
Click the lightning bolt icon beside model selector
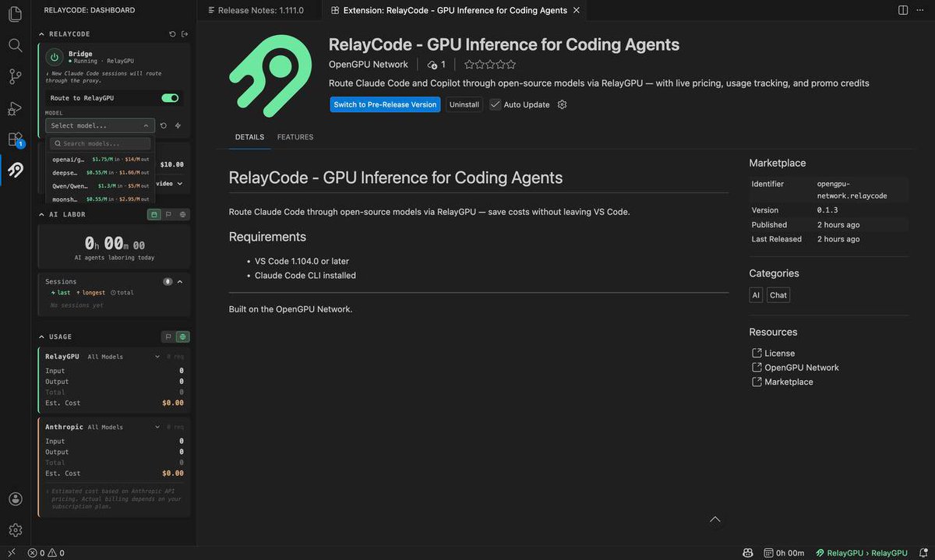click(x=178, y=125)
